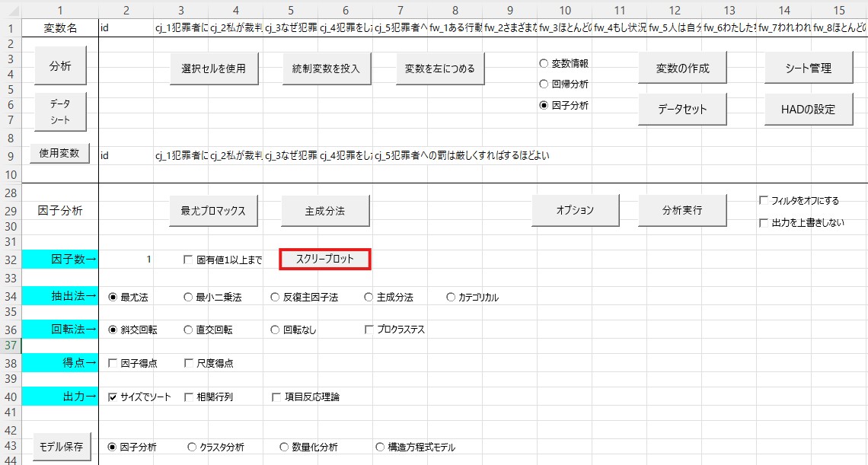Open the オプション button
Viewport: 868px width, 465px height.
(x=575, y=210)
